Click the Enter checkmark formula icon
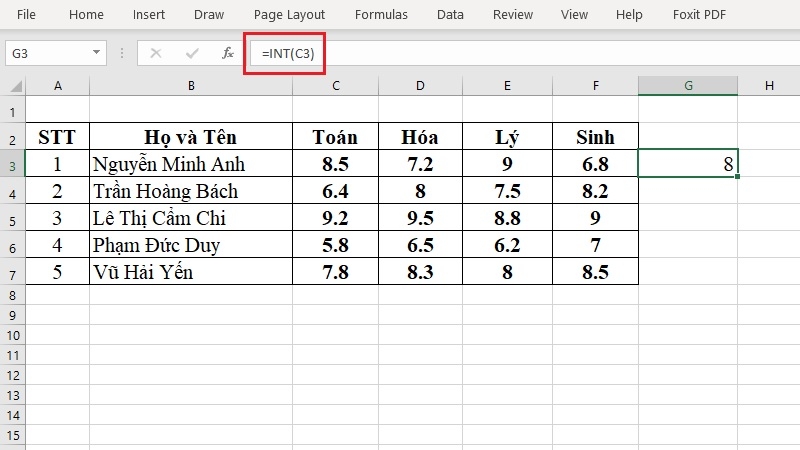The image size is (800, 450). pyautogui.click(x=192, y=53)
